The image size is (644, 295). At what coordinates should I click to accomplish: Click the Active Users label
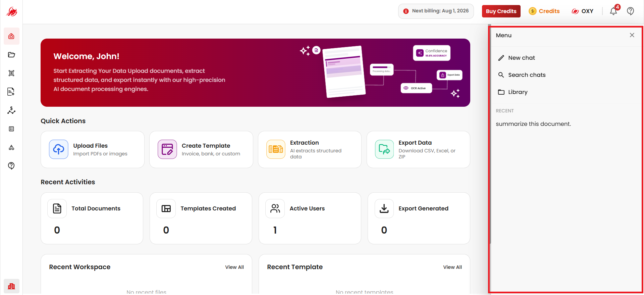coord(307,208)
